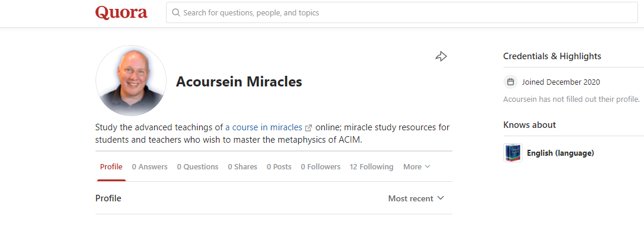This screenshot has height=241, width=644.
Task: Click the calendar icon next to Joined date
Action: coord(510,82)
